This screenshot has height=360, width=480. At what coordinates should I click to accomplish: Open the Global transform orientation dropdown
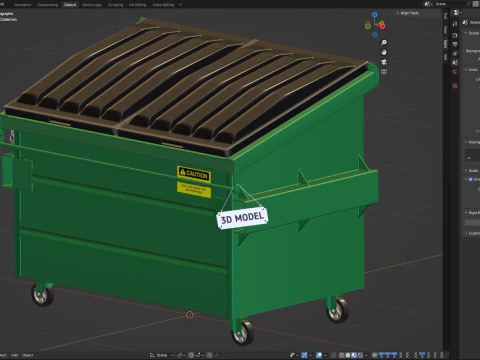161,355
